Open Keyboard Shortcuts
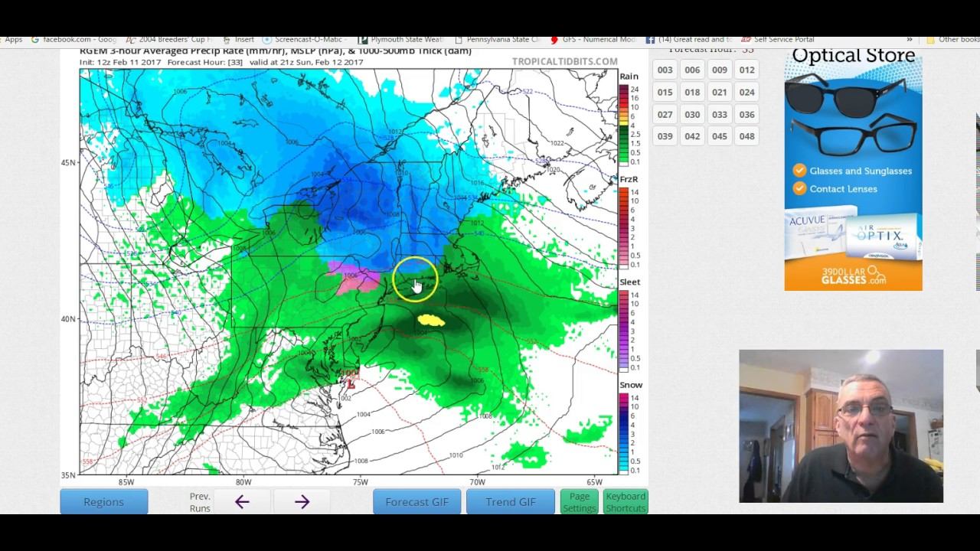This screenshot has width=980, height=551. 626,502
